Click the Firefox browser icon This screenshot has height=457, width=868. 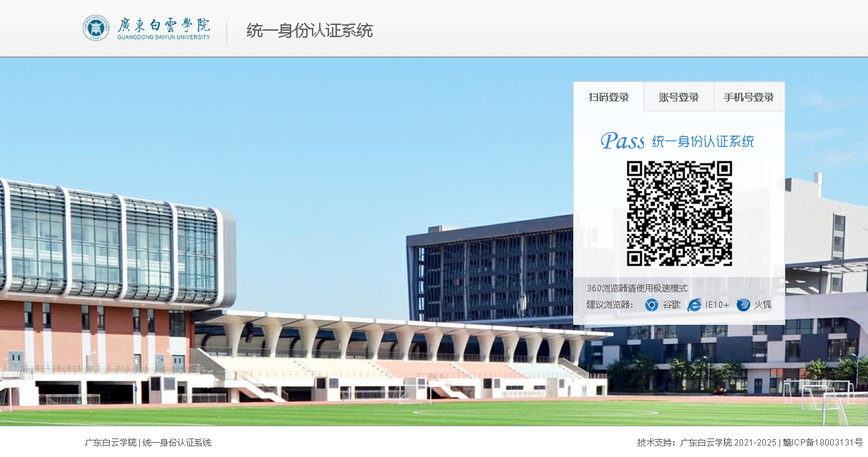(x=743, y=305)
